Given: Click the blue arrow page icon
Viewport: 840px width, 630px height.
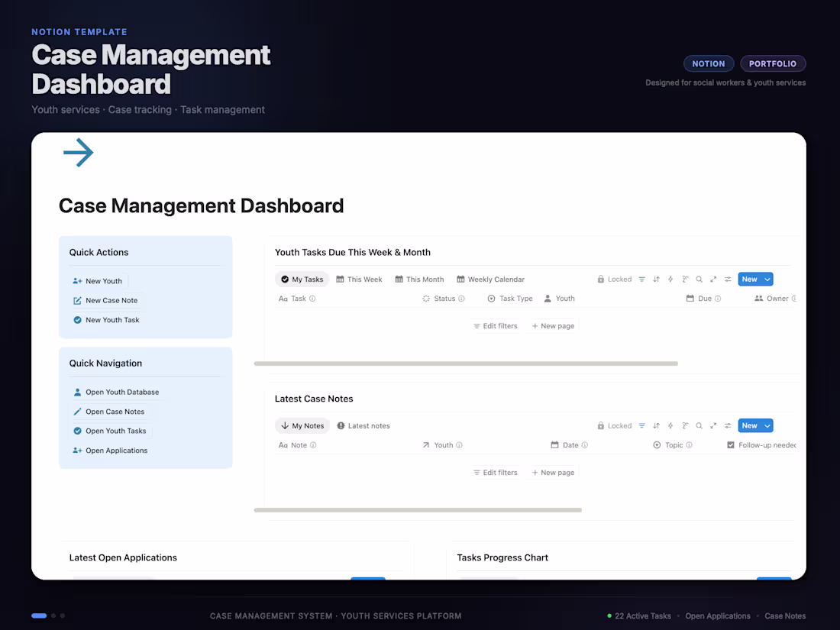Looking at the screenshot, I should (78, 153).
